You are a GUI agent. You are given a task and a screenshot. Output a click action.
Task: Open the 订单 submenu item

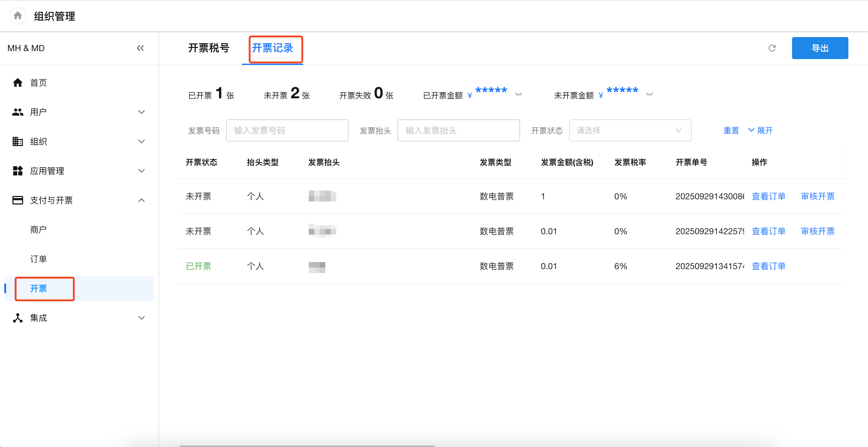[x=38, y=259]
